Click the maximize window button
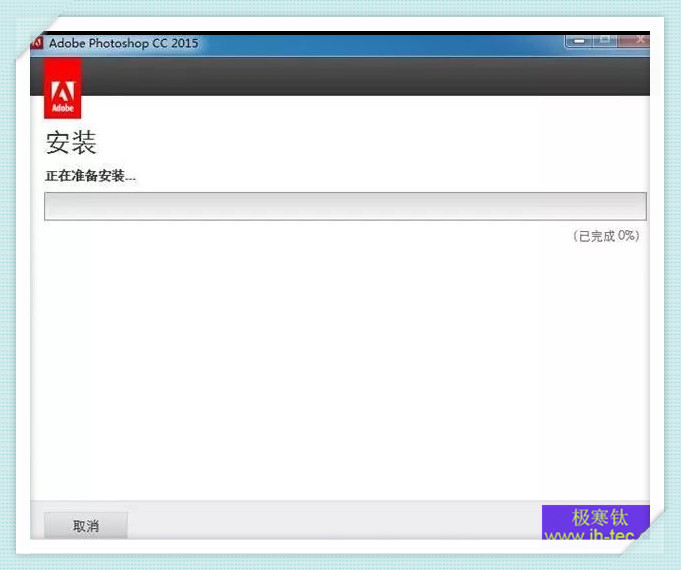This screenshot has height=570, width=681. pos(605,41)
